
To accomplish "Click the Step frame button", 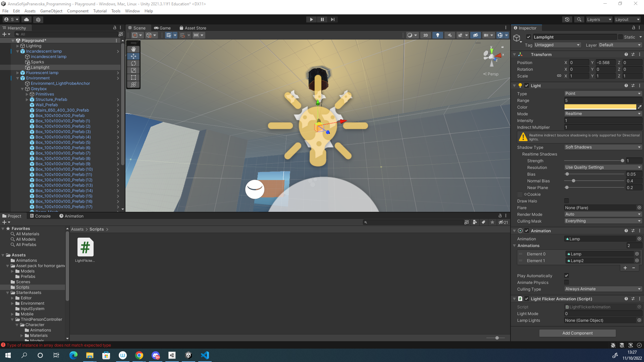I will click(x=332, y=19).
